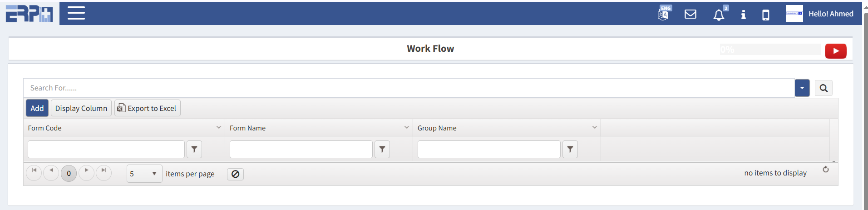Open the notifications bell

719,15
